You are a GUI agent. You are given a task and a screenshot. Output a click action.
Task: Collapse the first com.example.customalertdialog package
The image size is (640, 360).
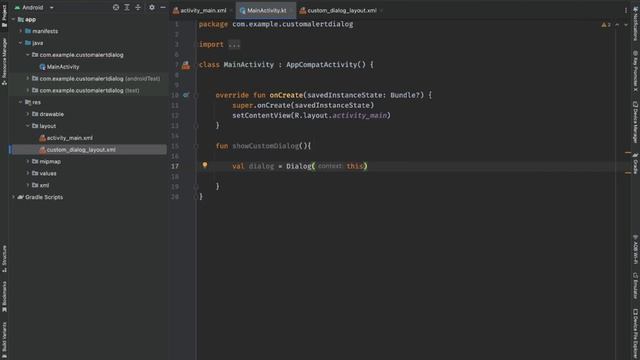pyautogui.click(x=28, y=55)
